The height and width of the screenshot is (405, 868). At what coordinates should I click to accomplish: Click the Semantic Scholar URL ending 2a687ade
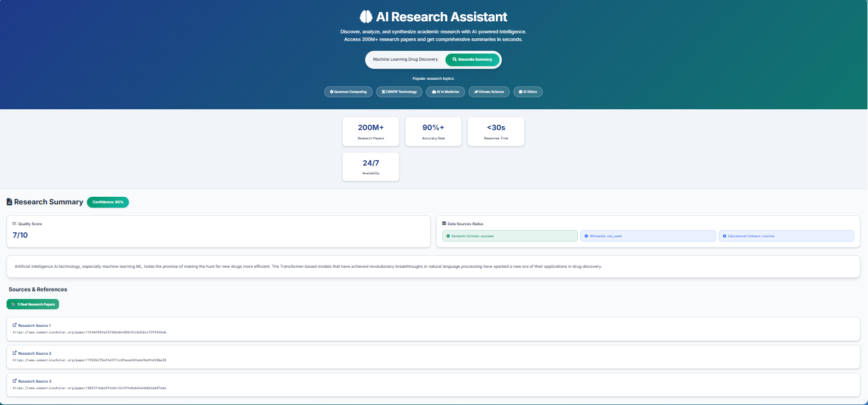[90, 388]
